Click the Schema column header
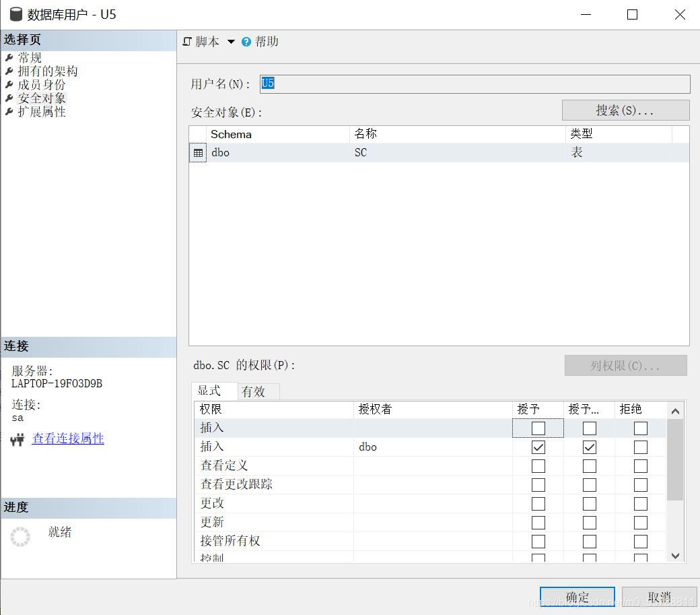 [x=277, y=135]
